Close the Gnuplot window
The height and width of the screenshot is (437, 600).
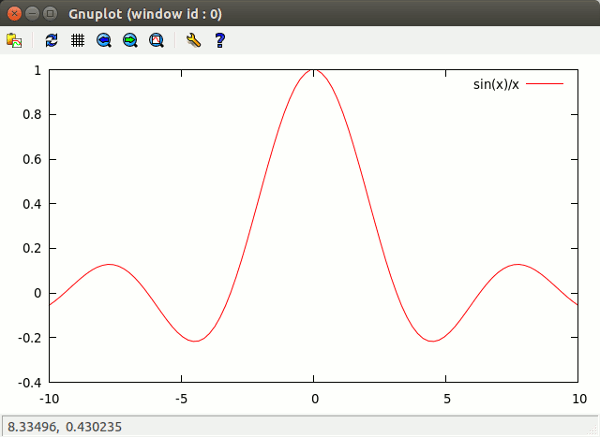14,13
